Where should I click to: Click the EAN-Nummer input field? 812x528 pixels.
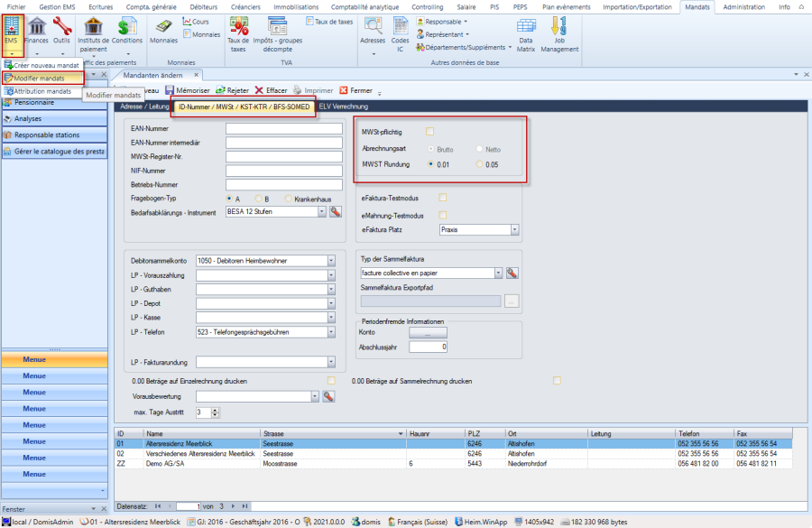[284, 129]
